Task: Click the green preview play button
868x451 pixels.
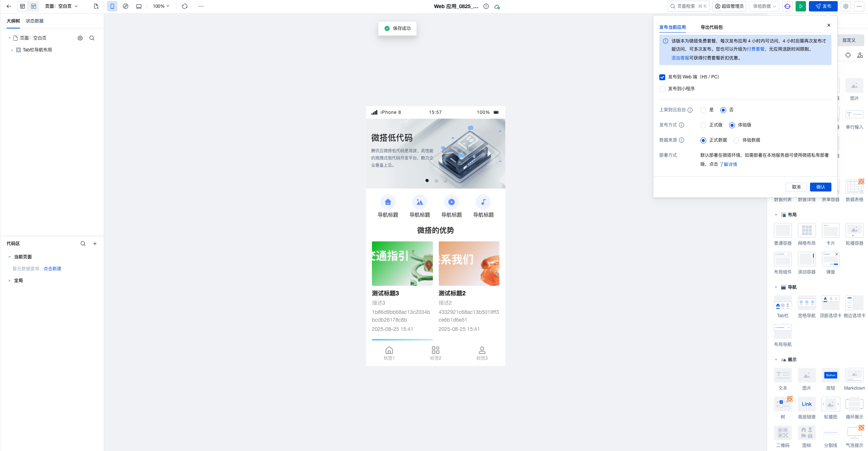Action: pos(800,6)
